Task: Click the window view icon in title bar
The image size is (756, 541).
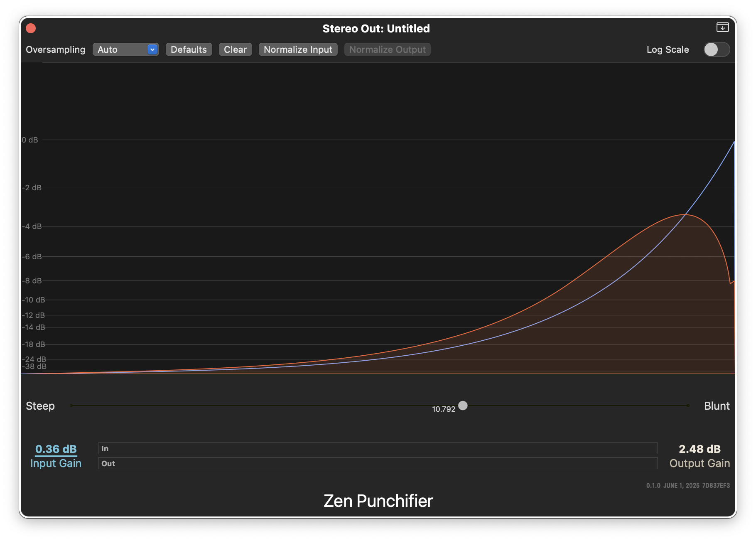Action: (x=722, y=27)
